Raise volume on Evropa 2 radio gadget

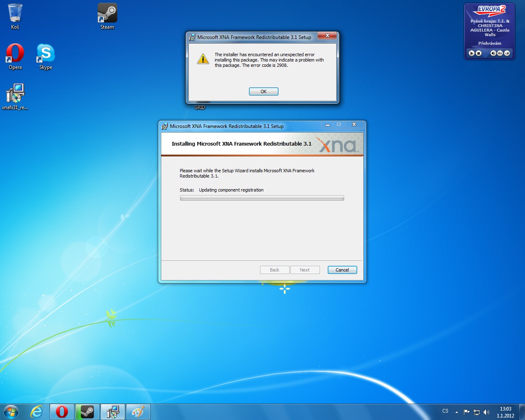pyautogui.click(x=500, y=53)
